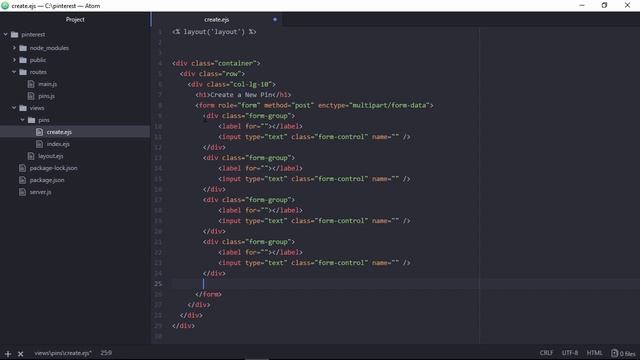This screenshot has height=360, width=640.
Task: Open pins.js from the tree
Action: [46, 96]
